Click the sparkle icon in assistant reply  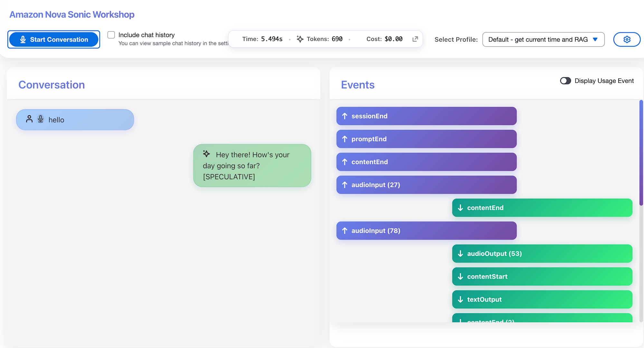tap(206, 154)
